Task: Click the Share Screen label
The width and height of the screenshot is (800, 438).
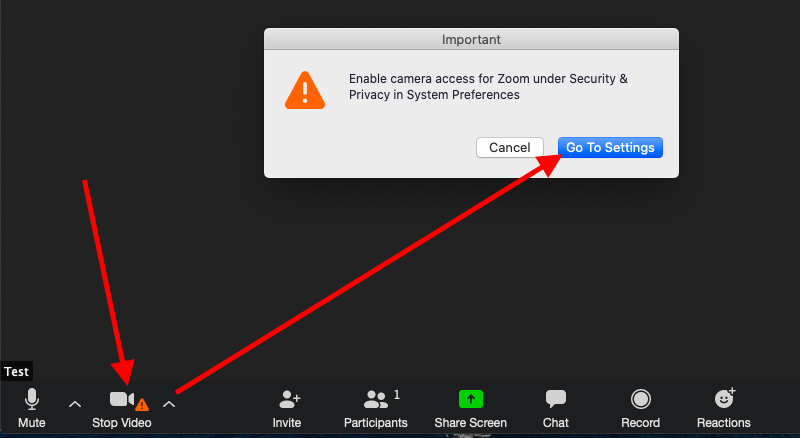Action: [470, 423]
